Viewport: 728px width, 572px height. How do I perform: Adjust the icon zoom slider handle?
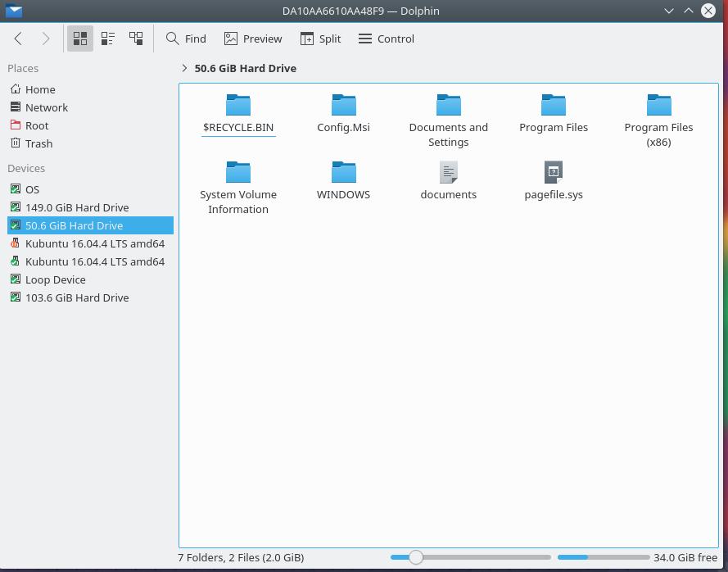(x=416, y=557)
